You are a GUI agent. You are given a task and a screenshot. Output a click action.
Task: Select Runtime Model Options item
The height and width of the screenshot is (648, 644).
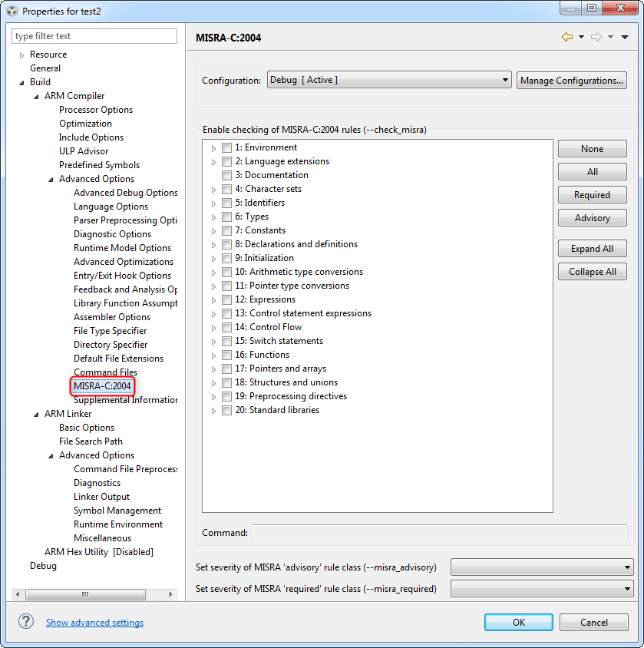(x=122, y=248)
